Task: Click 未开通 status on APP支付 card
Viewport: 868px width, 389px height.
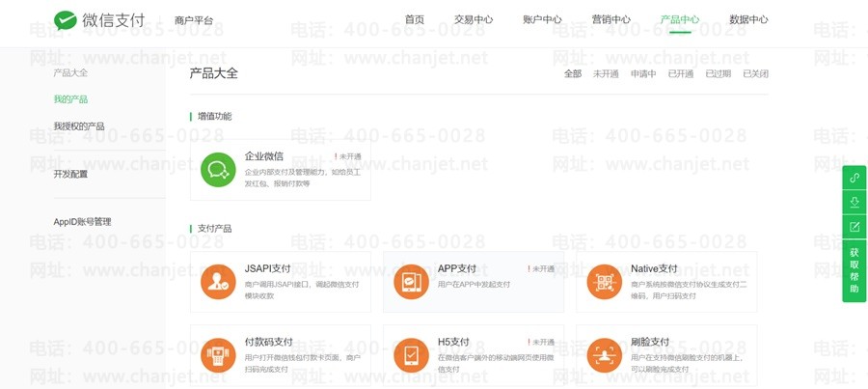Action: [541, 268]
